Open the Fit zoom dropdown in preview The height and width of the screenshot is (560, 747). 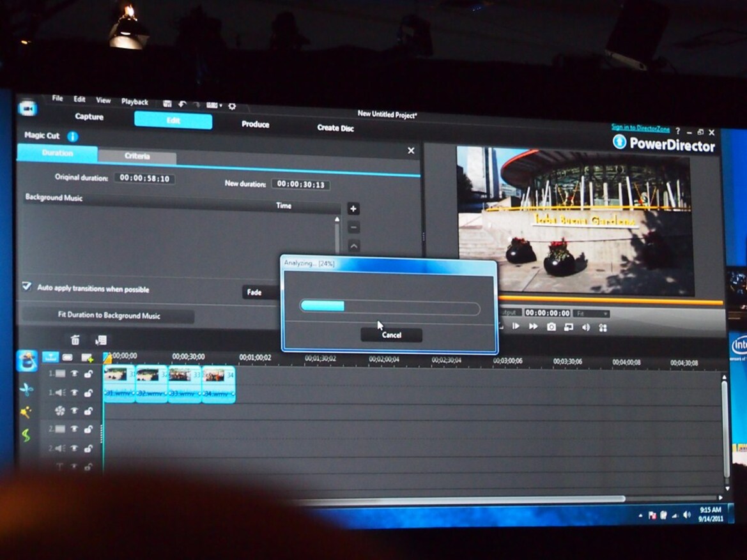tap(591, 314)
